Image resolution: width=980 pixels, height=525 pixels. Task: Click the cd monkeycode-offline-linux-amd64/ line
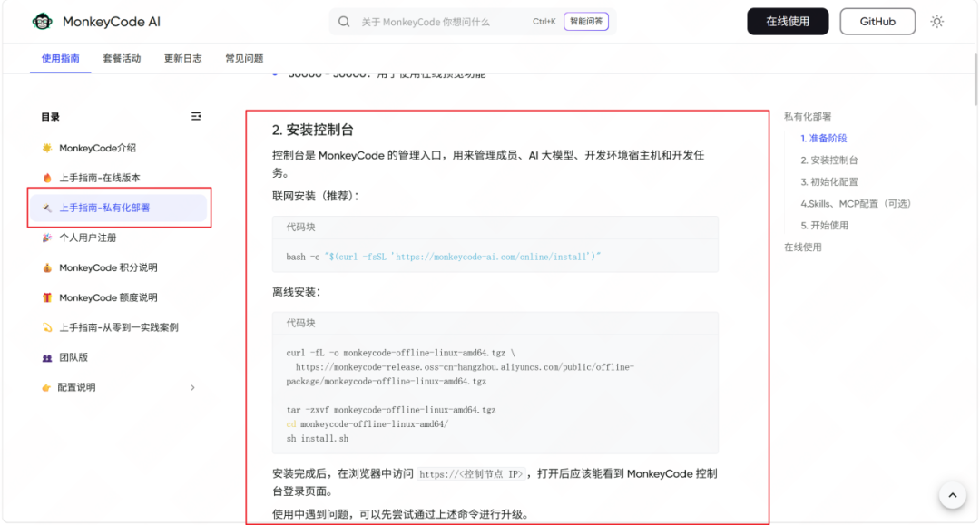tap(367, 424)
